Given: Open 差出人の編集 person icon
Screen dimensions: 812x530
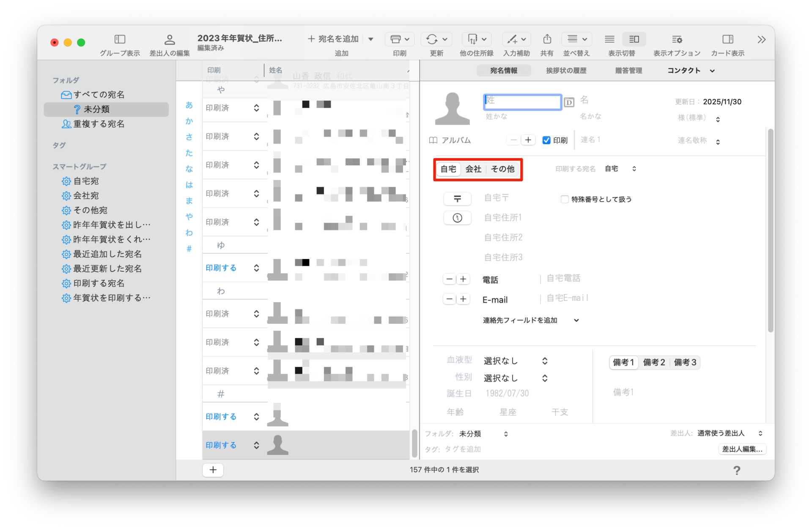Looking at the screenshot, I should pyautogui.click(x=169, y=40).
